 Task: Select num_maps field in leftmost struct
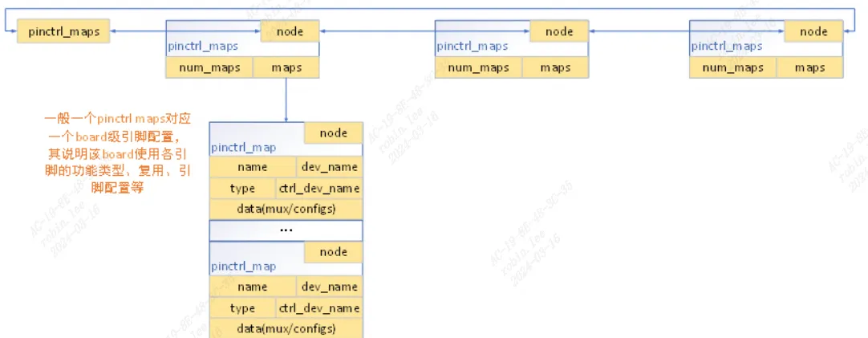point(209,67)
